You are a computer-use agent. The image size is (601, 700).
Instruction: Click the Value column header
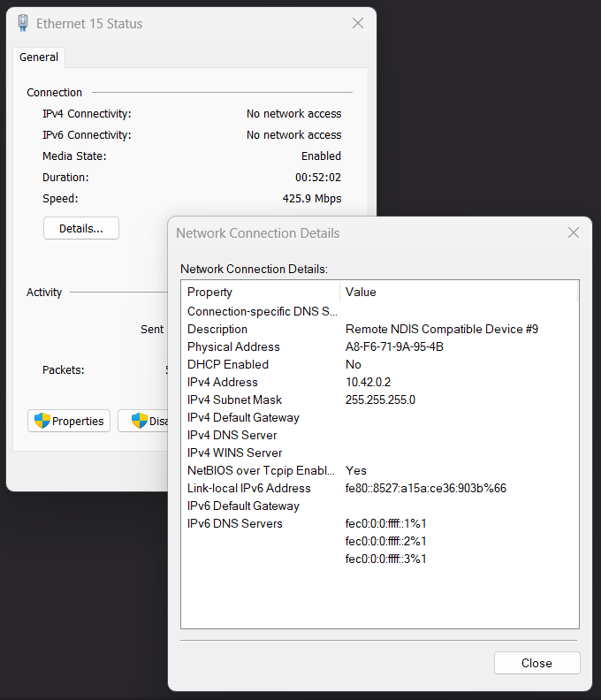(361, 293)
